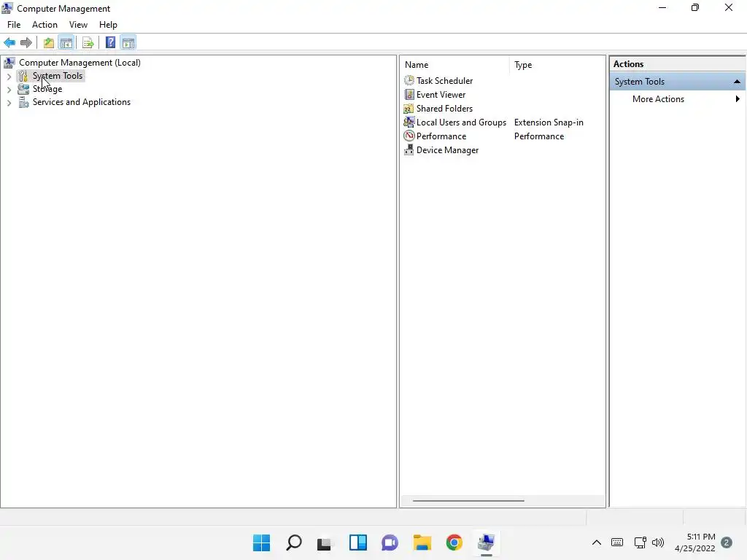Viewport: 747px width, 560px height.
Task: Open the File menu
Action: (x=14, y=25)
